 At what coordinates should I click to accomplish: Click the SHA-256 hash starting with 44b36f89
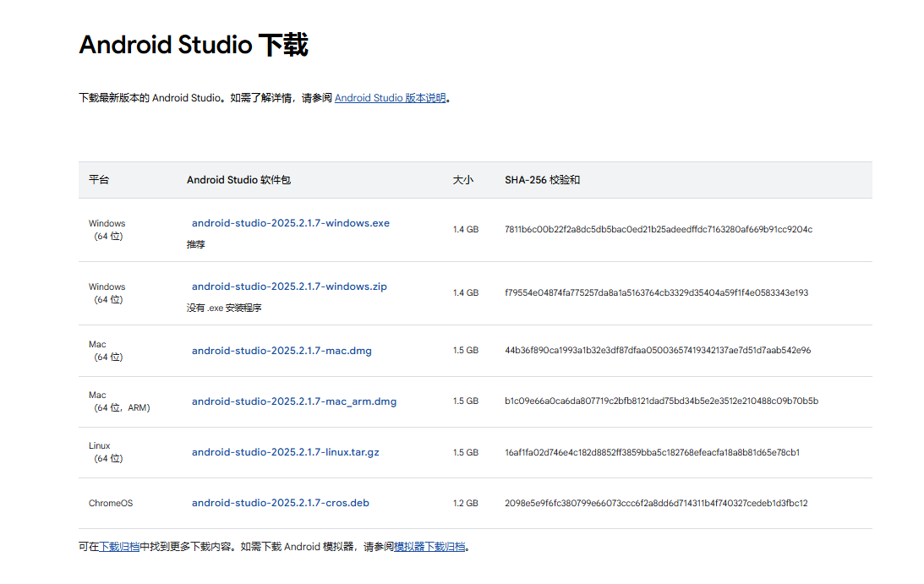coord(658,350)
